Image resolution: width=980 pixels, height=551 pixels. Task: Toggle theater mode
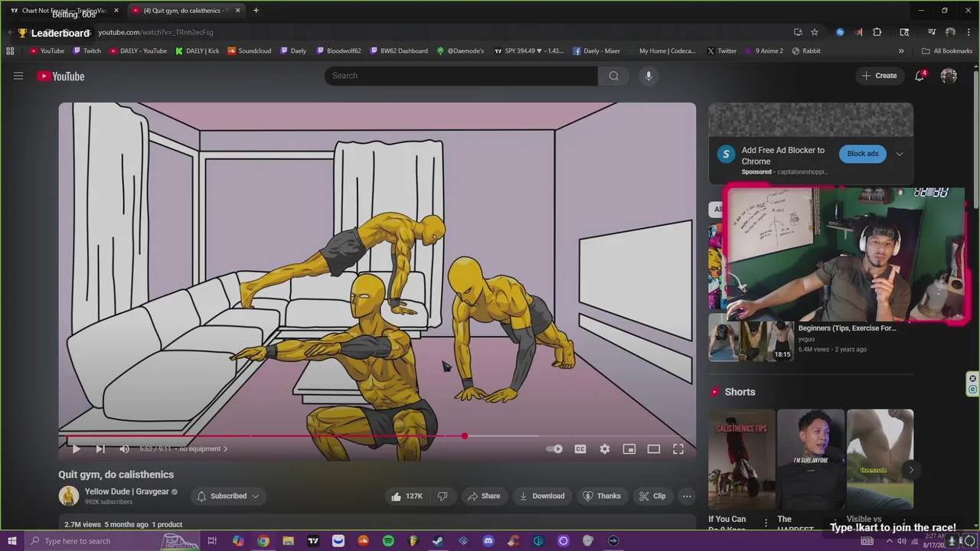[x=654, y=449]
